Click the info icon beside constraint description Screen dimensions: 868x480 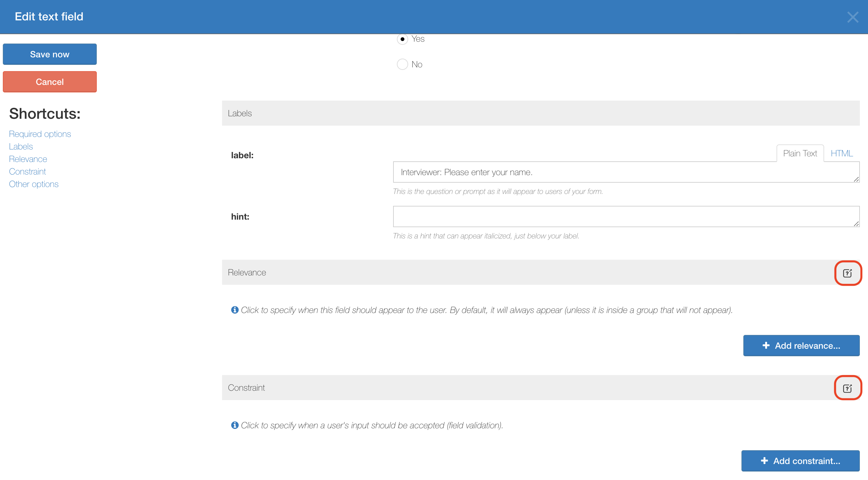(235, 425)
